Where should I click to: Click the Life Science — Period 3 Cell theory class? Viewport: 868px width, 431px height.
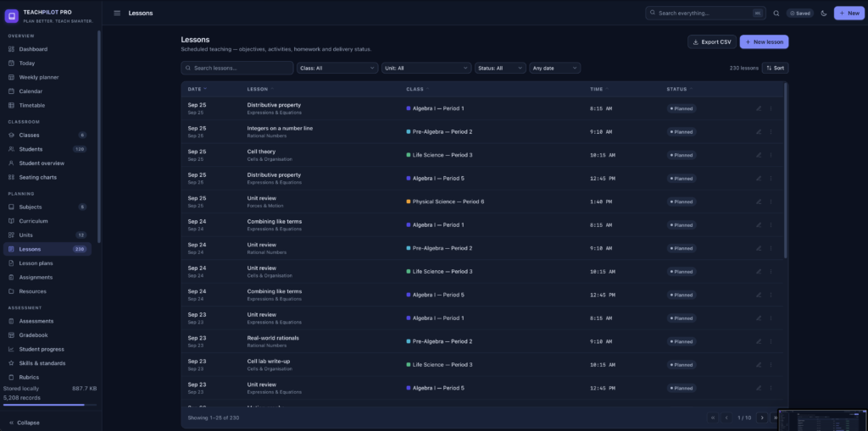pyautogui.click(x=439, y=155)
